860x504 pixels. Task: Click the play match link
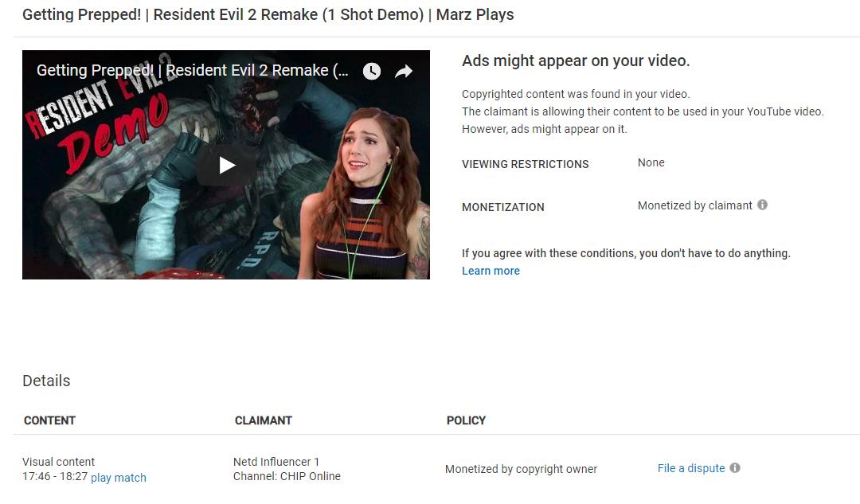(119, 478)
